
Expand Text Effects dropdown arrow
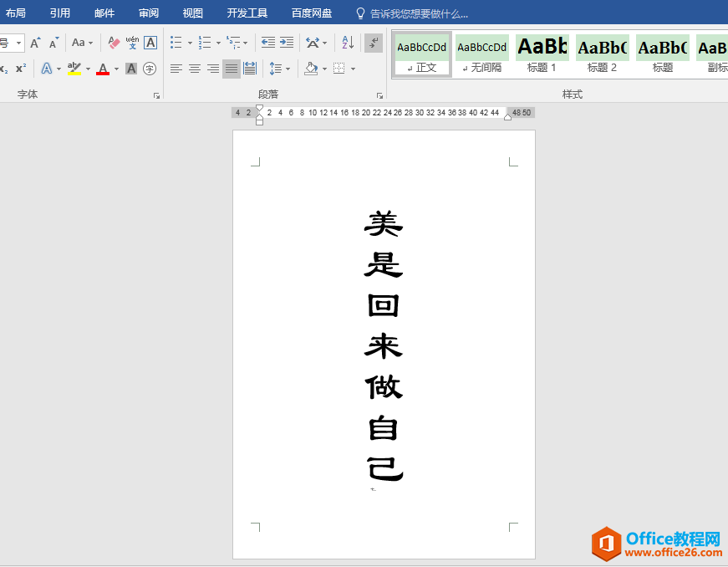pyautogui.click(x=59, y=69)
